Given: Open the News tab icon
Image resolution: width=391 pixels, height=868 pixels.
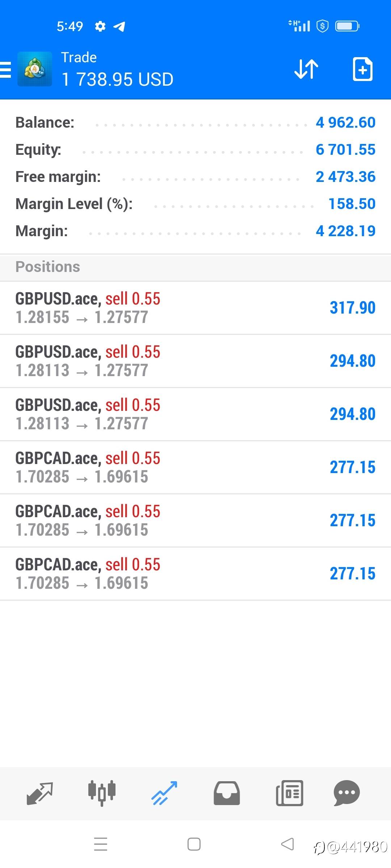Looking at the screenshot, I should click(289, 793).
